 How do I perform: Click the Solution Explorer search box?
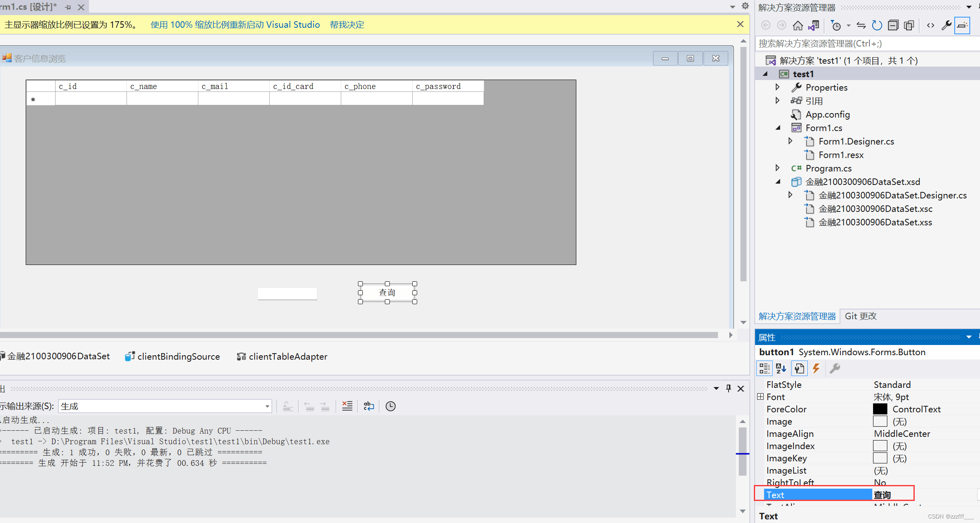867,44
